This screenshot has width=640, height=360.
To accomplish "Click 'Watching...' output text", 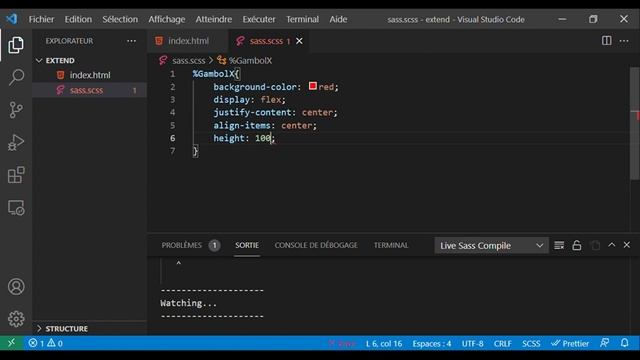I will (x=188, y=303).
